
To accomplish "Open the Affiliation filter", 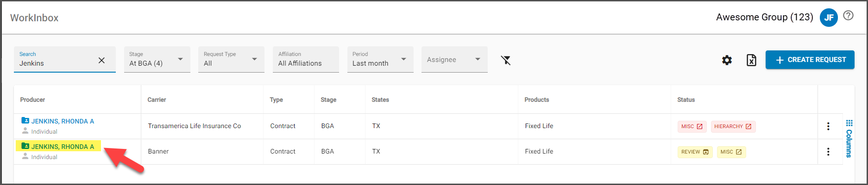I will tap(306, 59).
